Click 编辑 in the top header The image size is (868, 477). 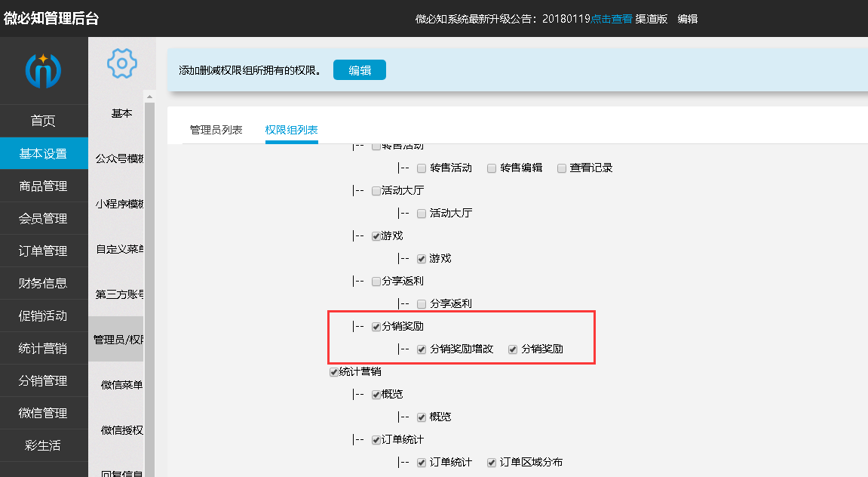687,19
